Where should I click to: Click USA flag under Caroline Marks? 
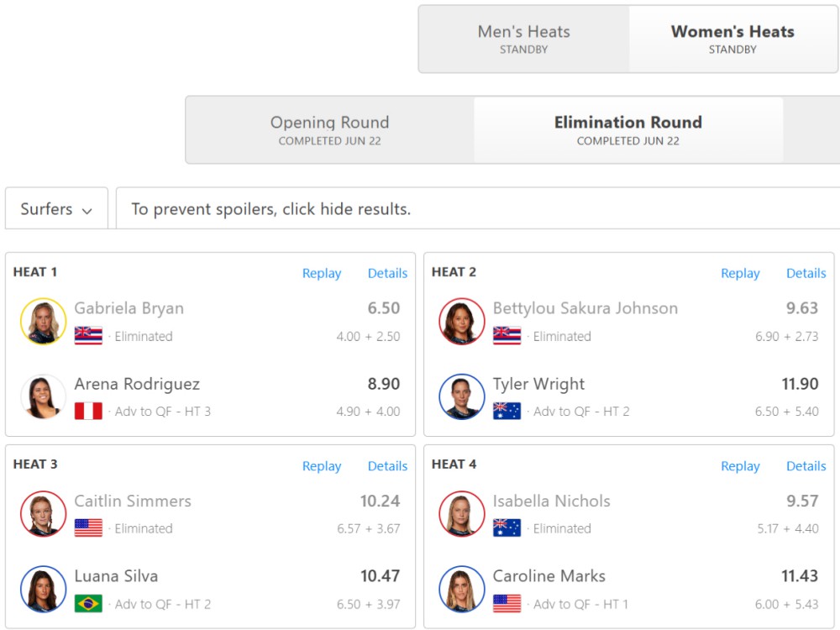[507, 604]
